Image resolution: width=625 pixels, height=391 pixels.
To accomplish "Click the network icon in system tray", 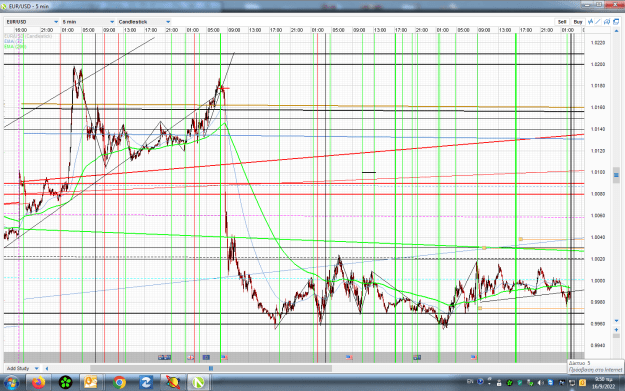I will pyautogui.click(x=571, y=383).
